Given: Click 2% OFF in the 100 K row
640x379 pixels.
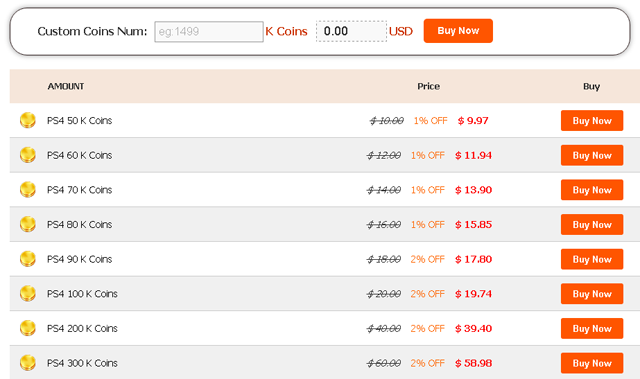Looking at the screenshot, I should click(427, 294).
